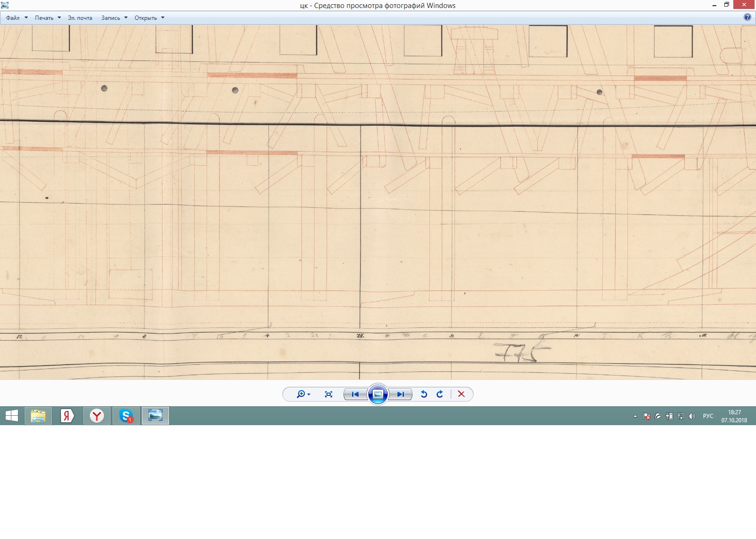Rotate image clockwise
756x539 pixels.
pyautogui.click(x=439, y=394)
